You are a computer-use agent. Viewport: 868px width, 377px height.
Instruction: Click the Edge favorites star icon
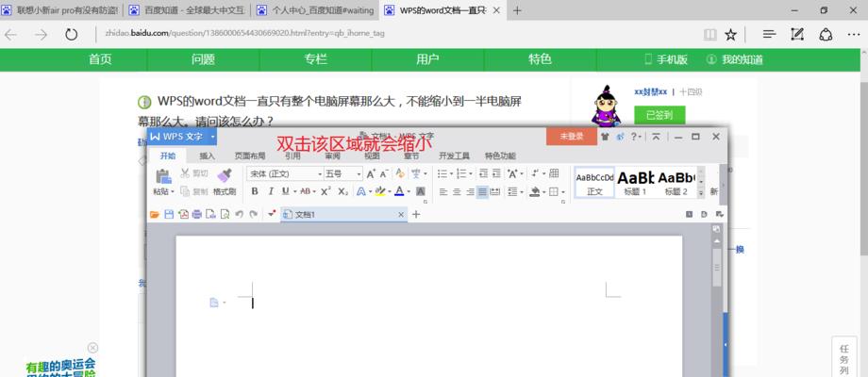pyautogui.click(x=730, y=35)
